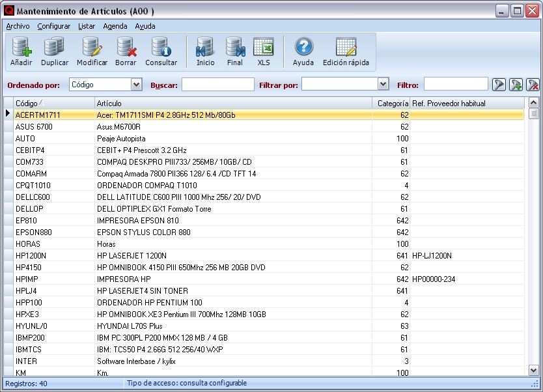The height and width of the screenshot is (392, 543).
Task: Open the Archivo menu
Action: point(18,26)
